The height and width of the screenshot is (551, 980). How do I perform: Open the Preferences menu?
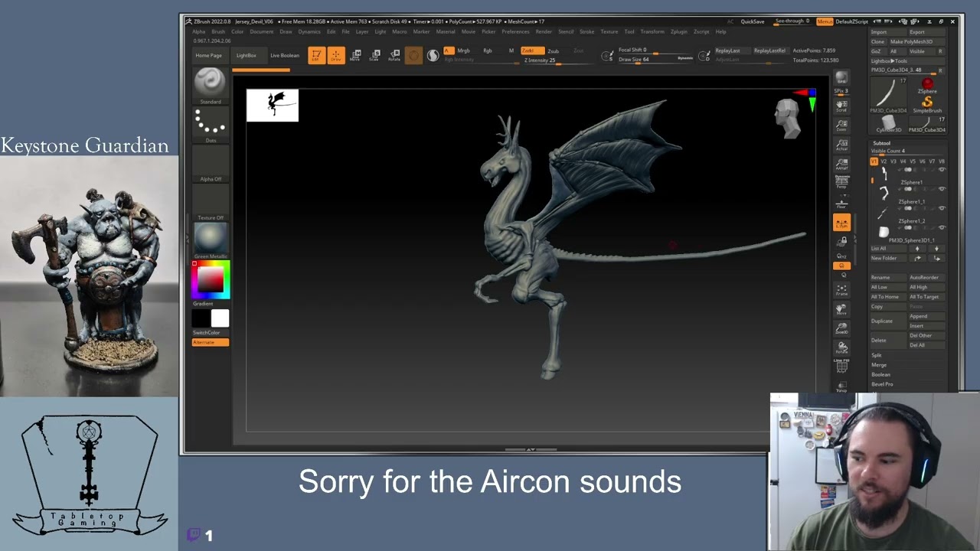pos(515,31)
